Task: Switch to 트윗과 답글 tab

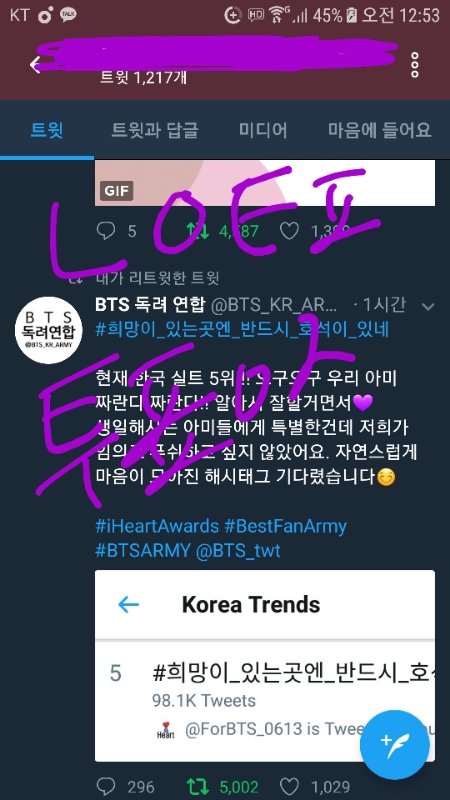Action: point(155,130)
